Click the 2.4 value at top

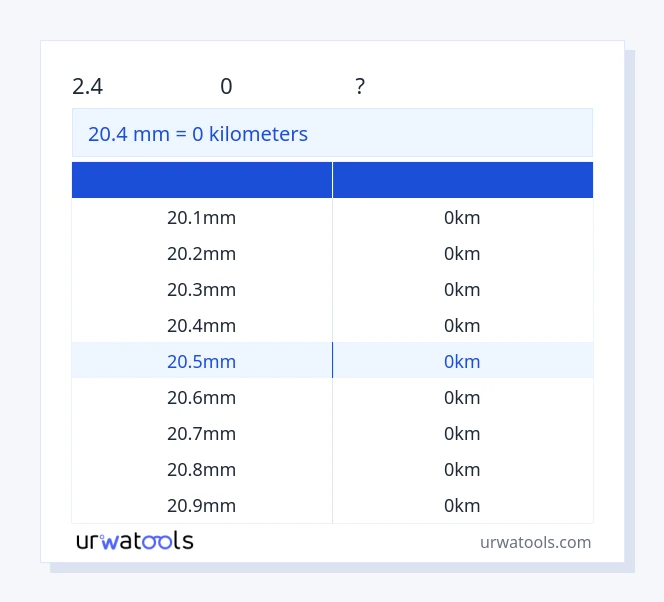88,87
